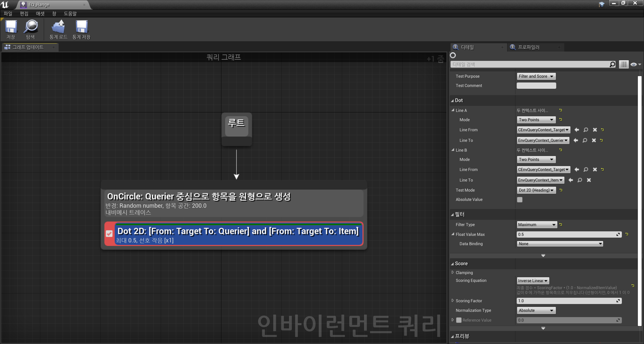Open the details property matrix grid icon

(x=624, y=64)
